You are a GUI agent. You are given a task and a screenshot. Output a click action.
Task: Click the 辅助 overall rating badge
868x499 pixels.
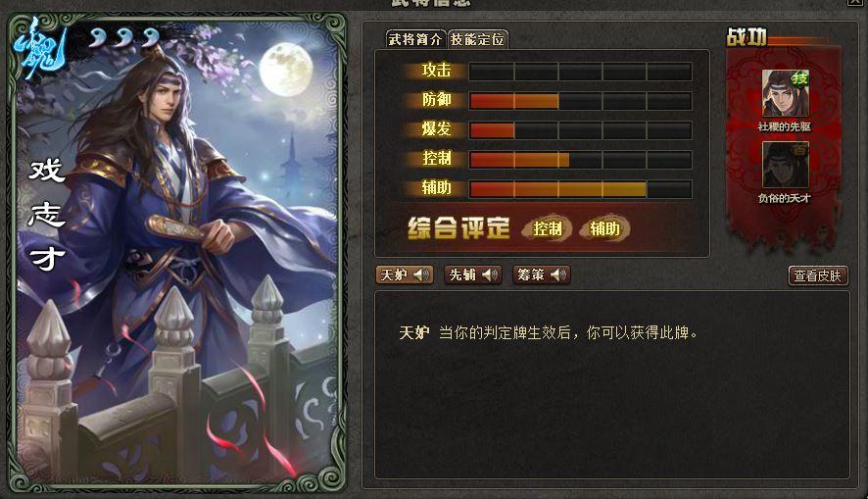pyautogui.click(x=604, y=228)
